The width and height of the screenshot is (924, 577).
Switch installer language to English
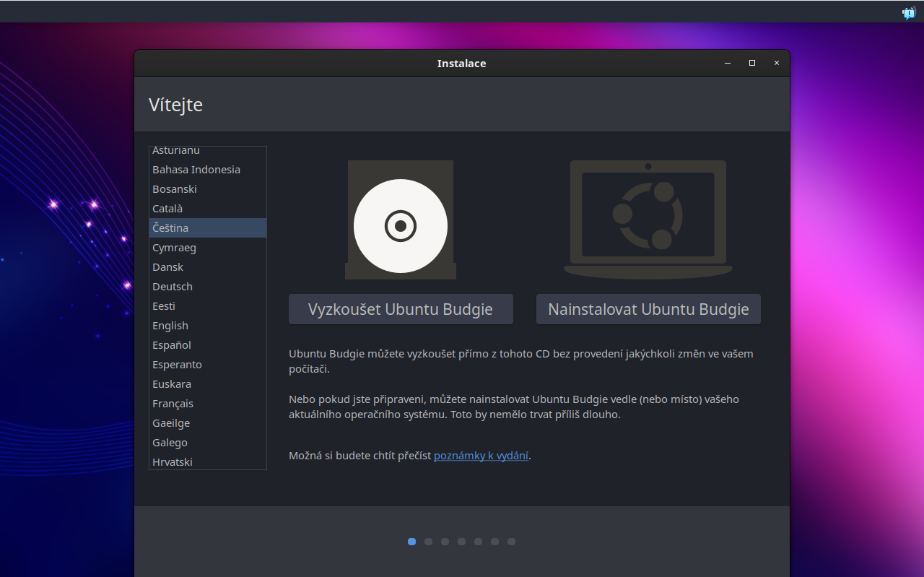[x=208, y=326]
